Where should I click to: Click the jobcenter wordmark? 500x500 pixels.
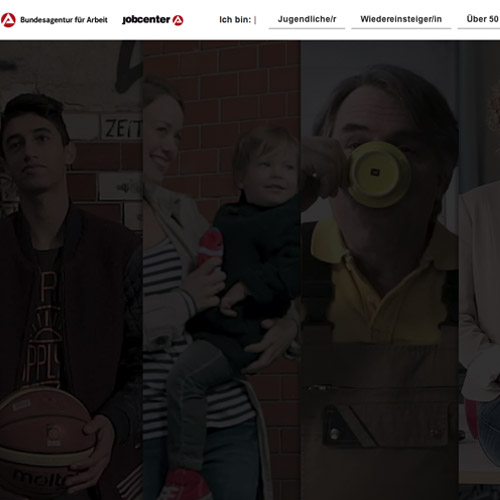[146, 20]
